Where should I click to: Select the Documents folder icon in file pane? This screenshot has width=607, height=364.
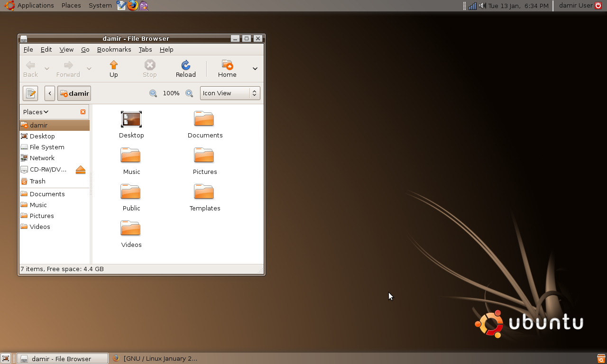(204, 119)
